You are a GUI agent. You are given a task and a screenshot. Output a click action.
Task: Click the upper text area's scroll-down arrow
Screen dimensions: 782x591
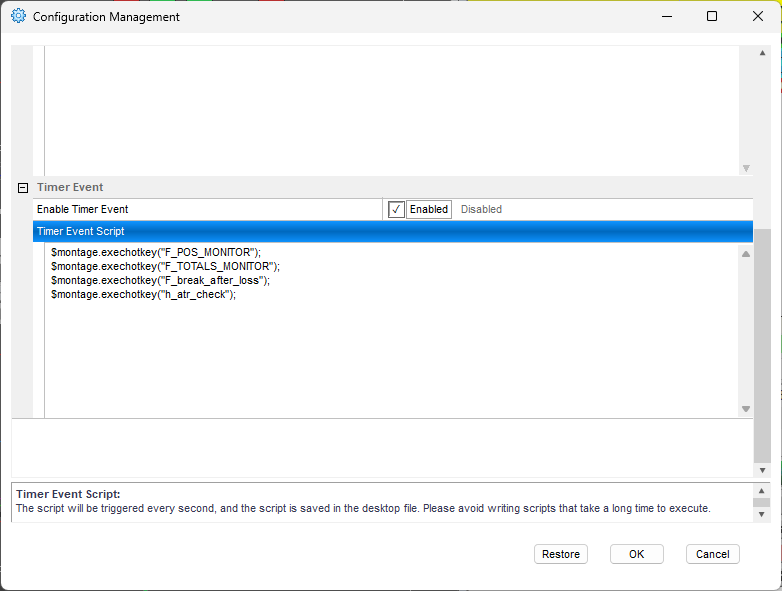click(x=745, y=168)
